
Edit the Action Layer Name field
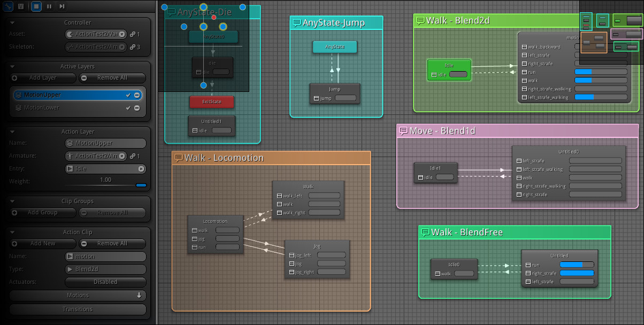click(x=105, y=143)
